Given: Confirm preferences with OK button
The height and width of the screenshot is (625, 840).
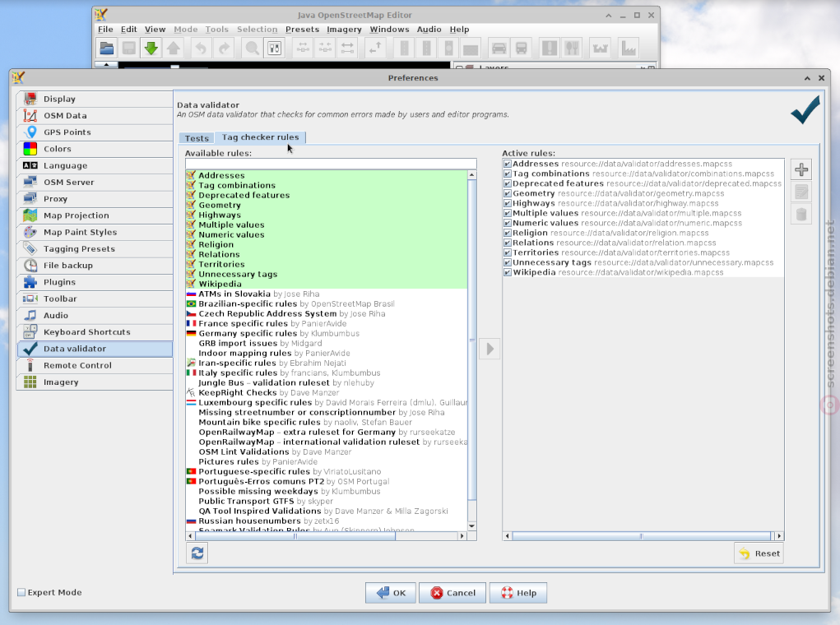Looking at the screenshot, I should [391, 593].
